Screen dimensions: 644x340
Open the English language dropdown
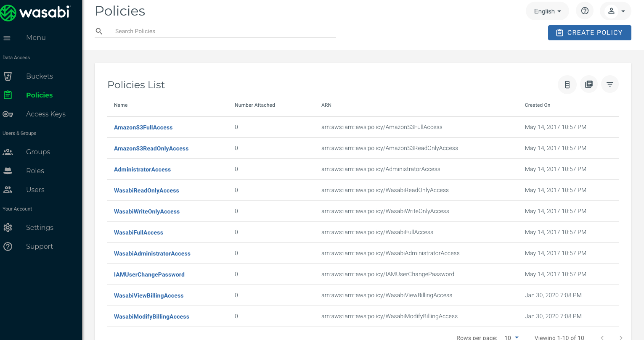pos(547,11)
